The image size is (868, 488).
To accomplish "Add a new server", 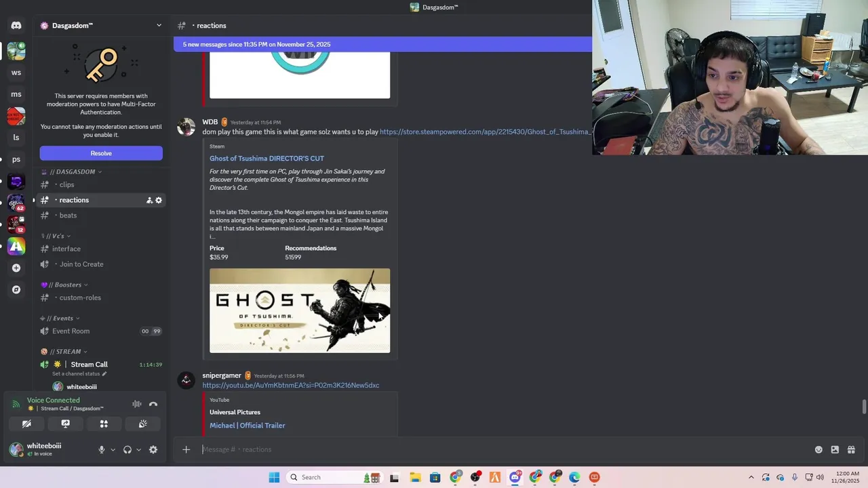I will [x=16, y=268].
